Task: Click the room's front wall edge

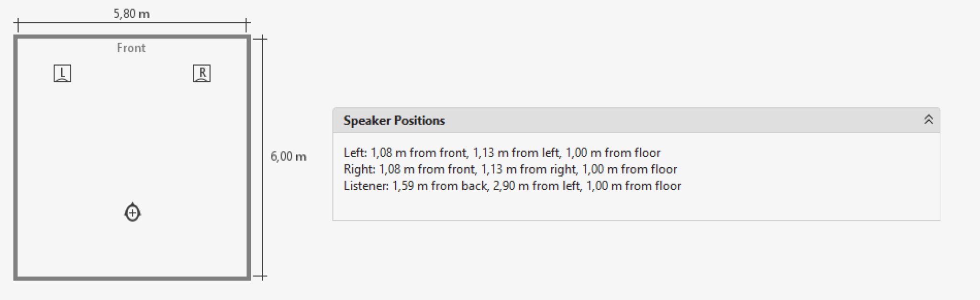Action: click(x=132, y=37)
